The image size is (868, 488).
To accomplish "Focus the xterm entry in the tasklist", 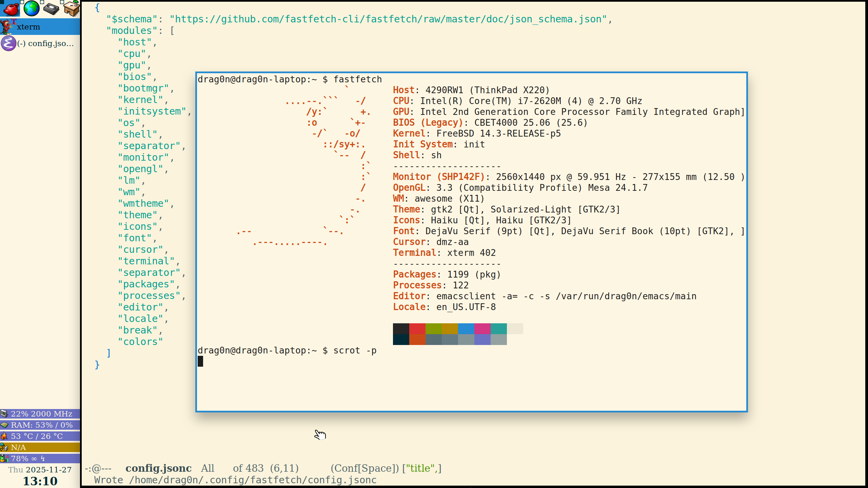I will click(x=28, y=27).
